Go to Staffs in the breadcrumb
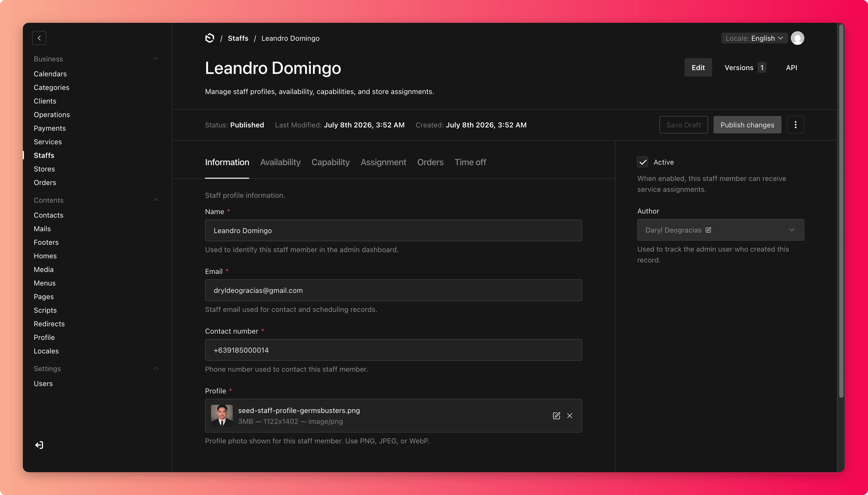Screen dimensions: 868x495 click(238, 38)
